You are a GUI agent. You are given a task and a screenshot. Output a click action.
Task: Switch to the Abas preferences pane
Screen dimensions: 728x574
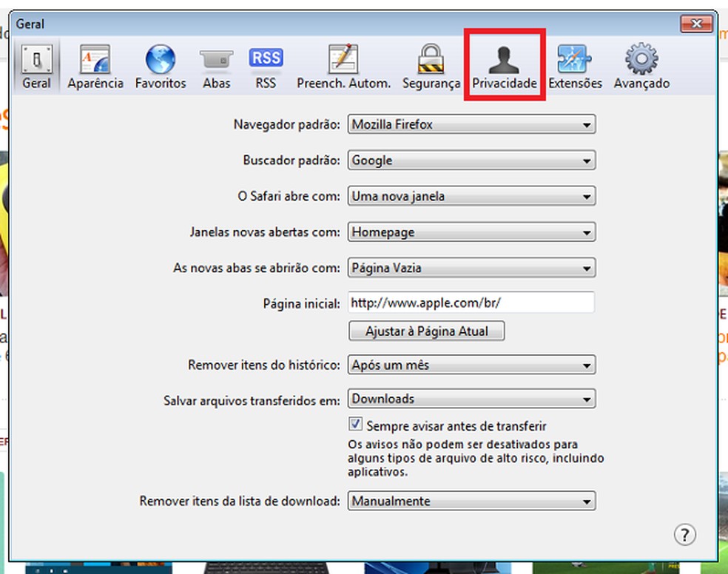tap(216, 67)
